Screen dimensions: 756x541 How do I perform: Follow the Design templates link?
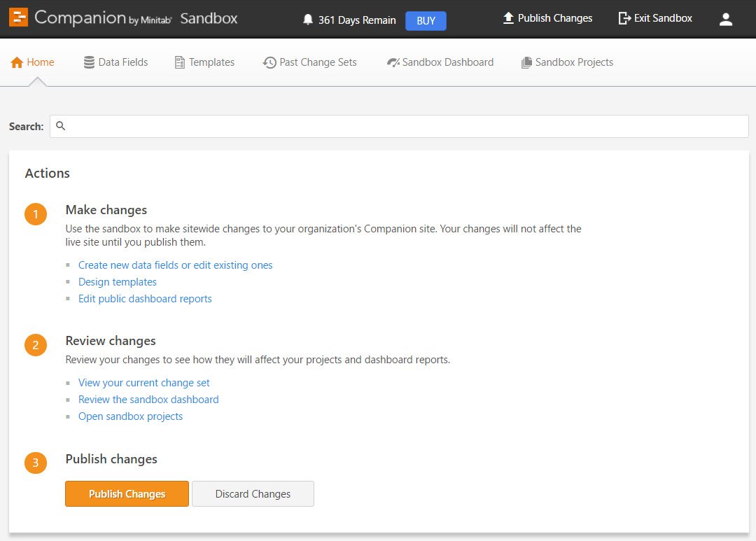[118, 282]
